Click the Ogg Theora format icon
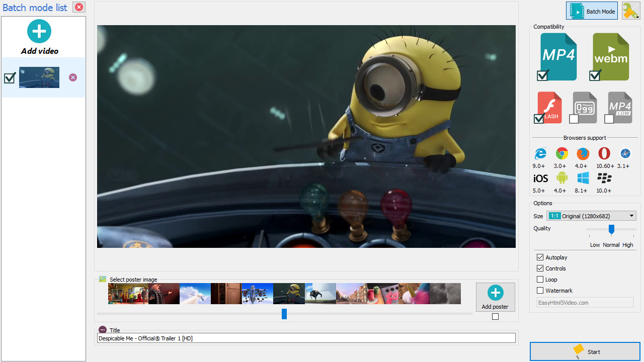This screenshot has width=644, height=362. [585, 107]
